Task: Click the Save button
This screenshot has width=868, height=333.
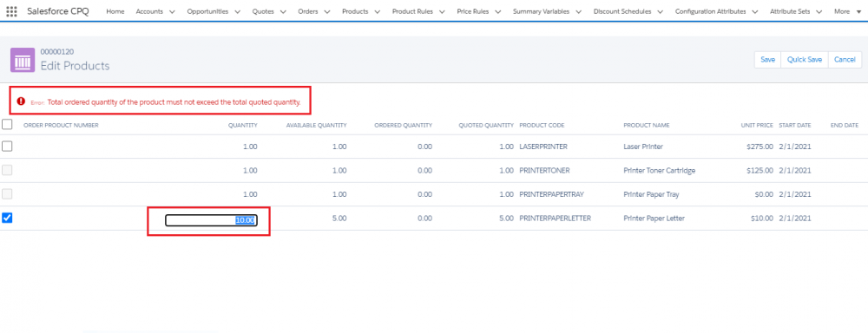Action: point(768,60)
